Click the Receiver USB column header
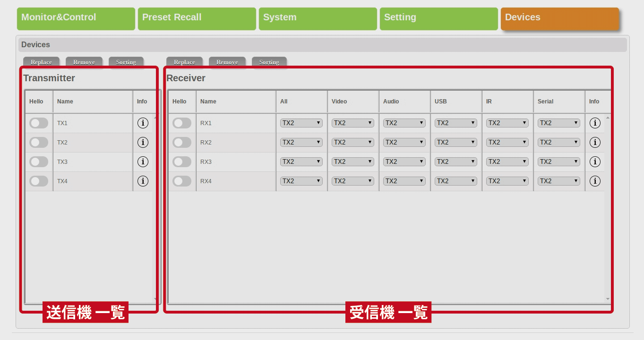 click(x=456, y=102)
